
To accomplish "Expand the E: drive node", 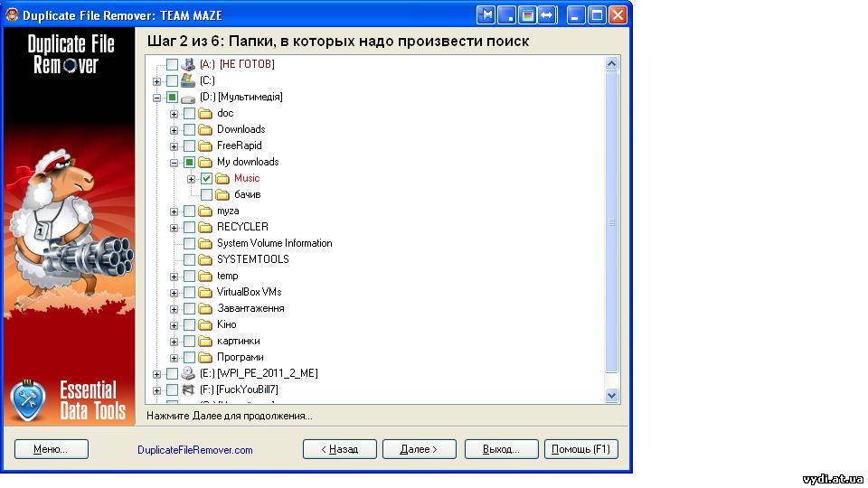I will pos(156,374).
